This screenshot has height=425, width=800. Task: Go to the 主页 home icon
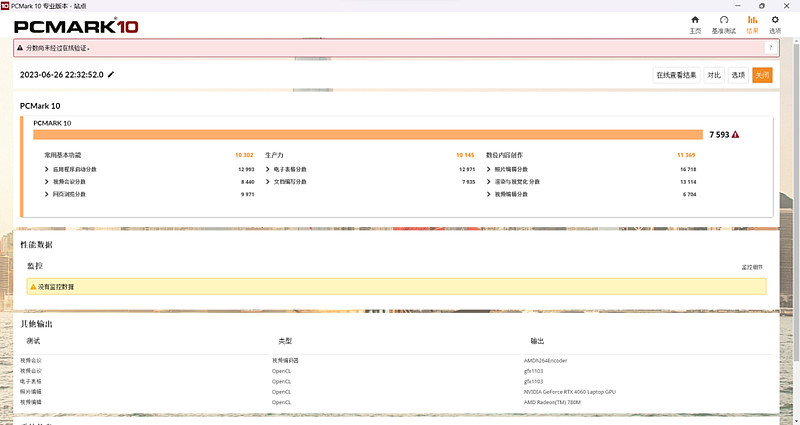tap(695, 20)
